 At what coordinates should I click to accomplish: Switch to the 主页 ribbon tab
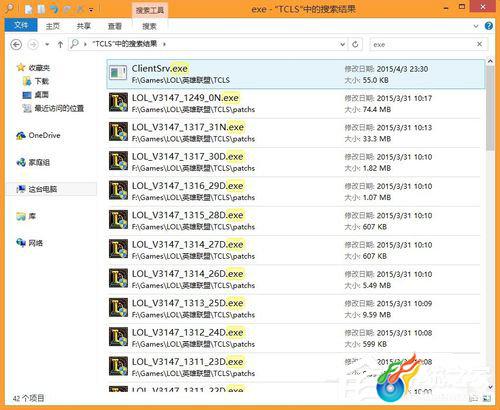(53, 26)
